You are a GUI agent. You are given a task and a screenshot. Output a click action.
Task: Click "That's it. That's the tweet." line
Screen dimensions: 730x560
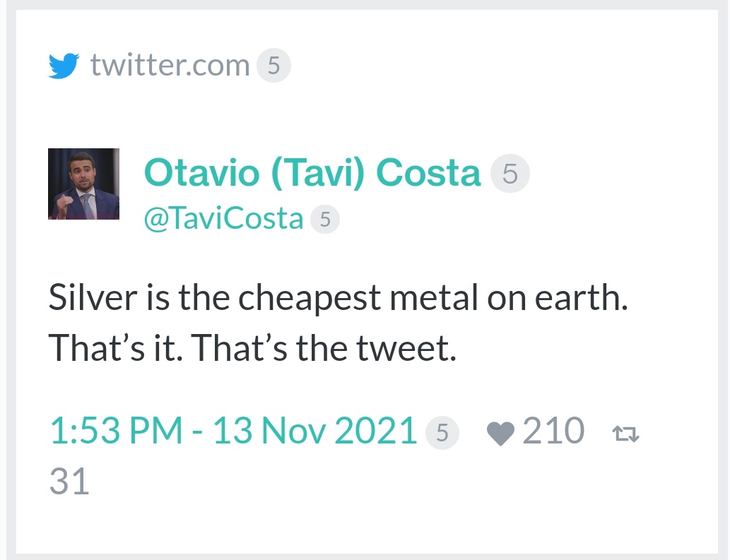point(252,348)
